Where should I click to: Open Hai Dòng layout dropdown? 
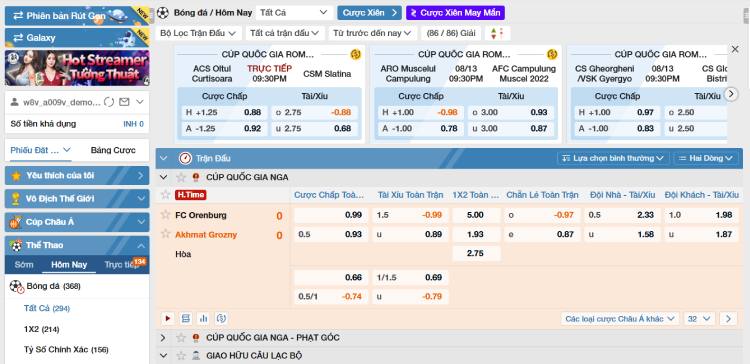(x=706, y=158)
